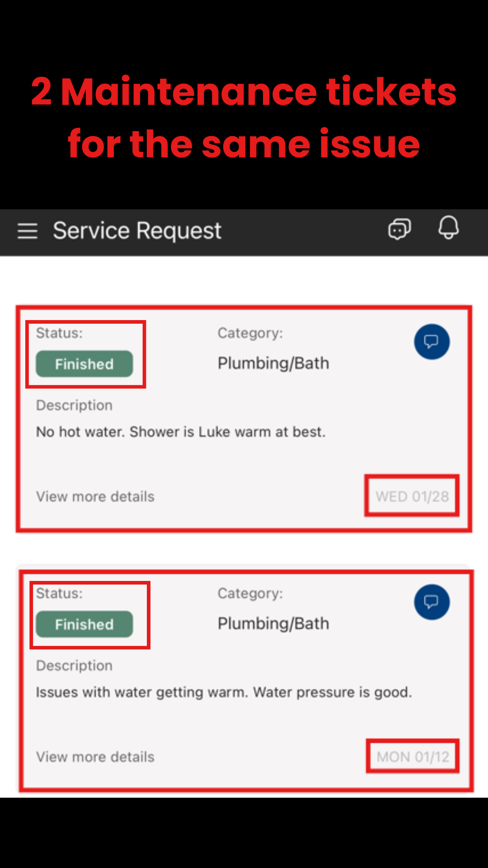Click the Status label on MON 01/12 ticket
The width and height of the screenshot is (488, 868).
coord(59,594)
